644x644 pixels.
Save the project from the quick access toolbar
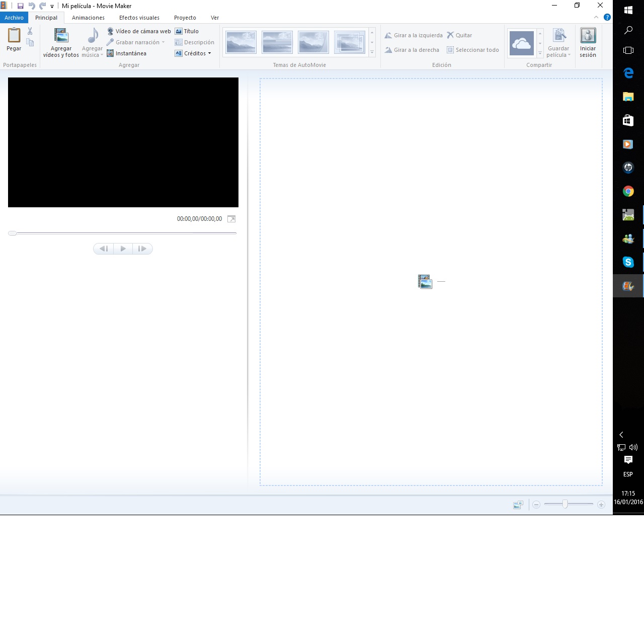click(21, 6)
